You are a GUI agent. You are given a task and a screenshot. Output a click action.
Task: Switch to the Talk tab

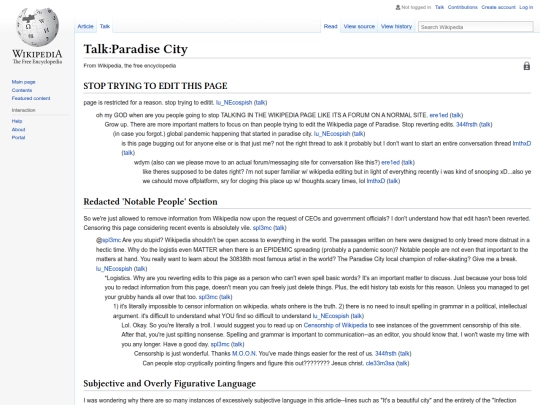(x=105, y=26)
